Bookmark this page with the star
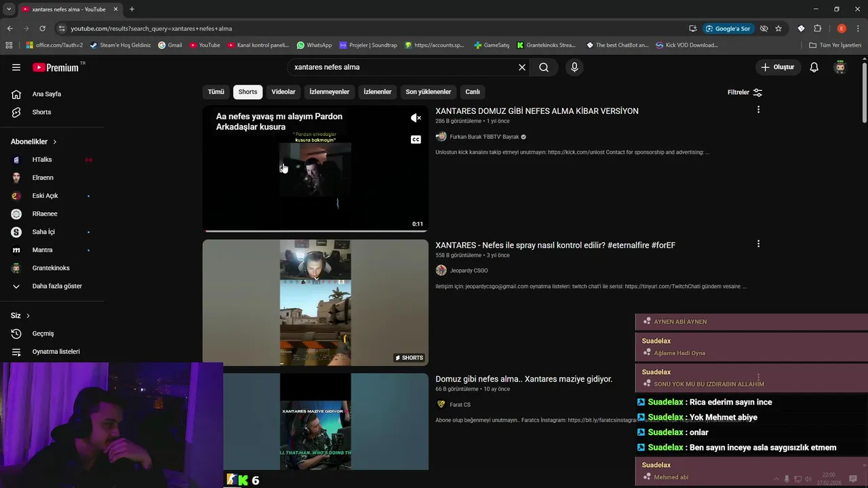 (x=778, y=28)
